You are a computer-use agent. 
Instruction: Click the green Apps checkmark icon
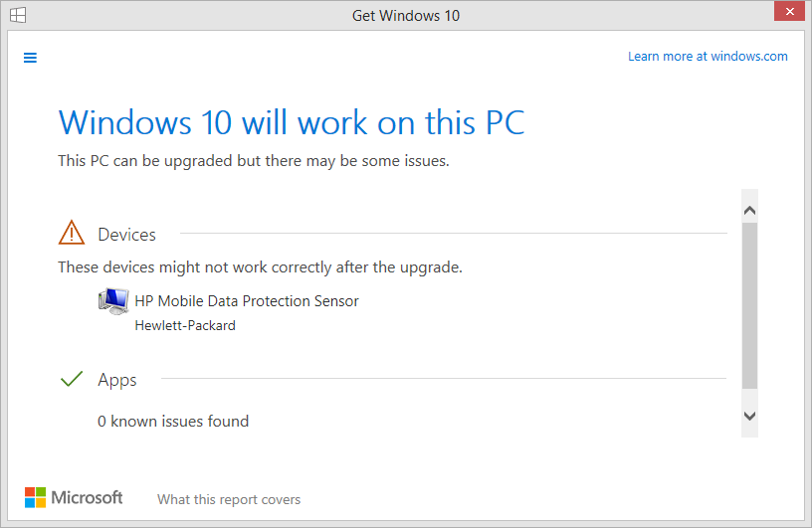click(x=71, y=379)
